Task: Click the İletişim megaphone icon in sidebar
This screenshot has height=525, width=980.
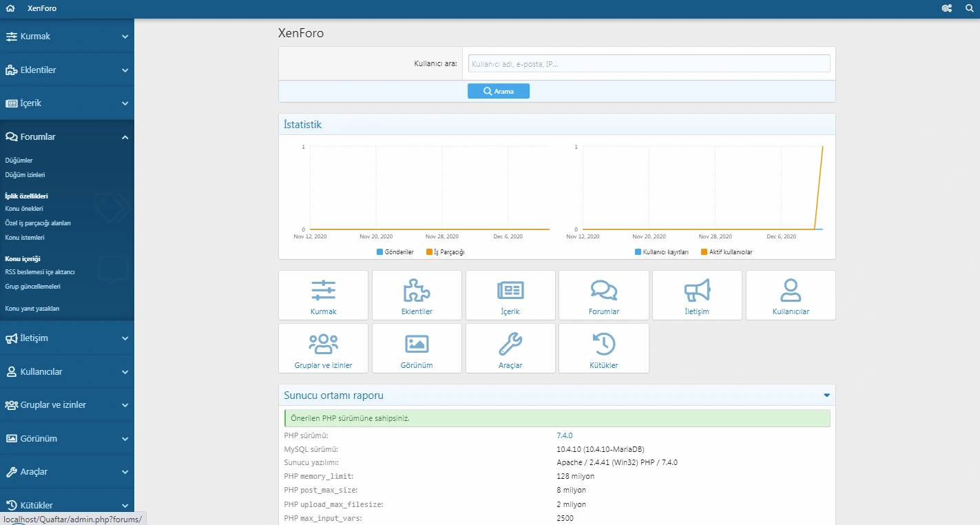Action: (12, 338)
